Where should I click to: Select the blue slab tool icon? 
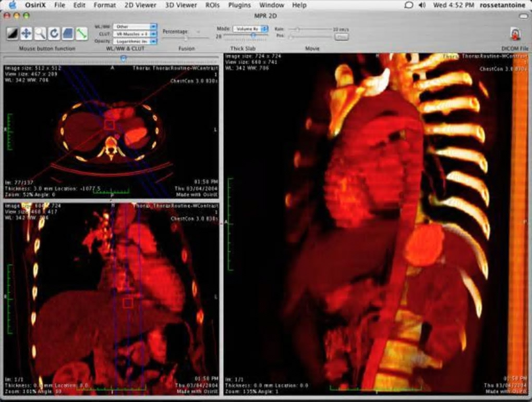tap(68, 33)
